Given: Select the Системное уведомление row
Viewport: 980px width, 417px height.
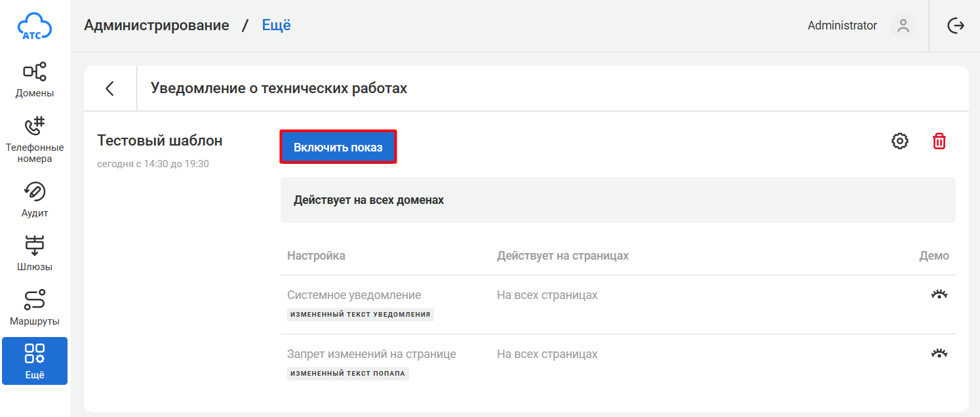Looking at the screenshot, I should [x=354, y=295].
